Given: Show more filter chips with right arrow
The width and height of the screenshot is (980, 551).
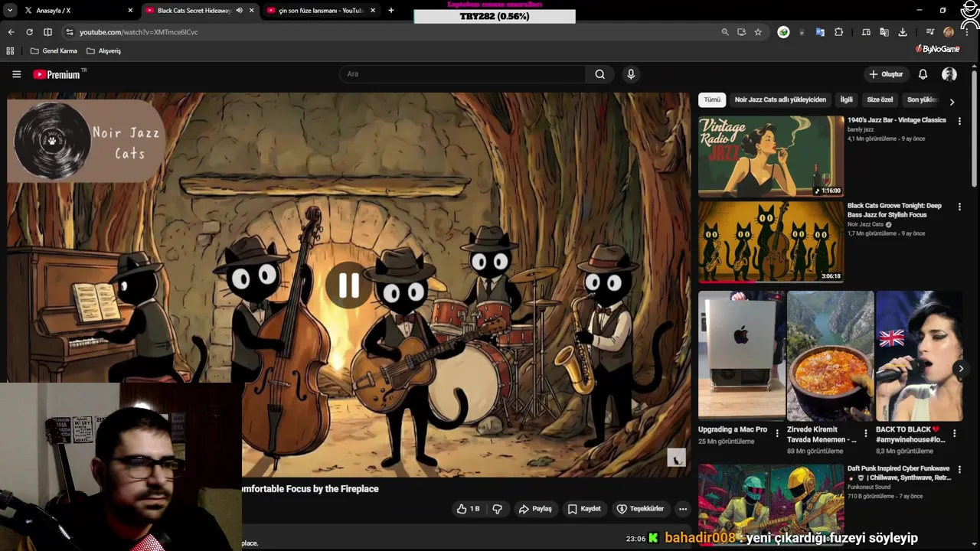Looking at the screenshot, I should click(952, 101).
